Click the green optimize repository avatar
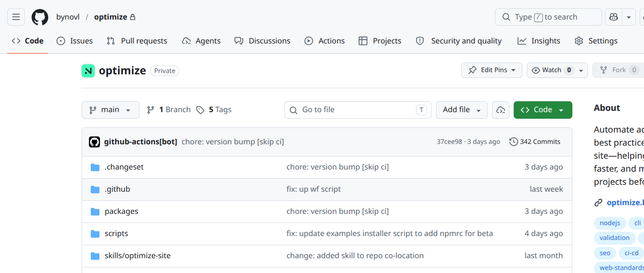 [88, 71]
